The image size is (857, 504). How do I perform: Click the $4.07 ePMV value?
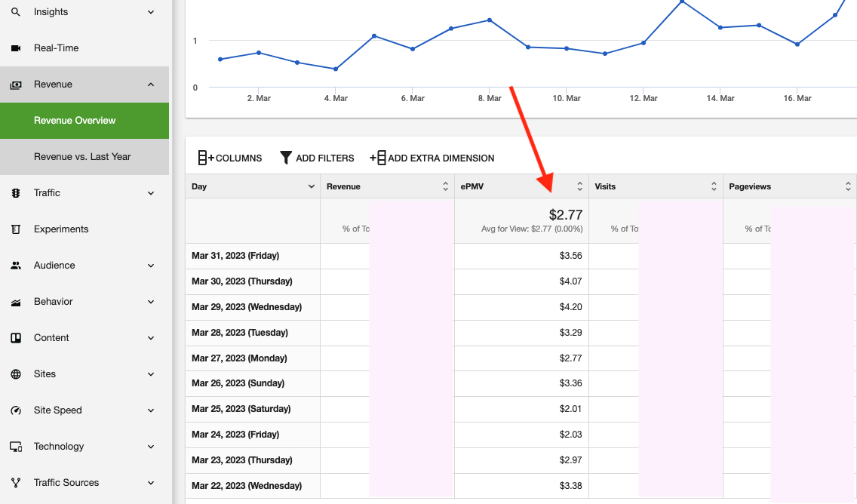(570, 281)
